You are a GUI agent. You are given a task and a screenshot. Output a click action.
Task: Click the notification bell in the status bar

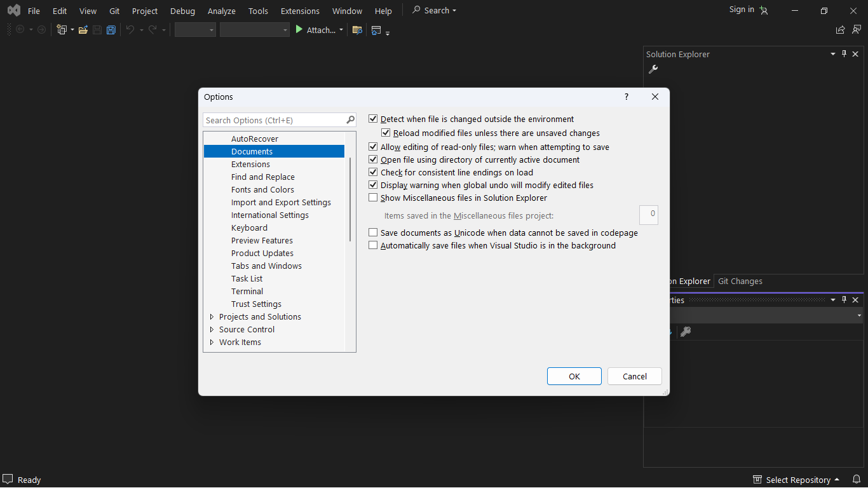pos(856,479)
